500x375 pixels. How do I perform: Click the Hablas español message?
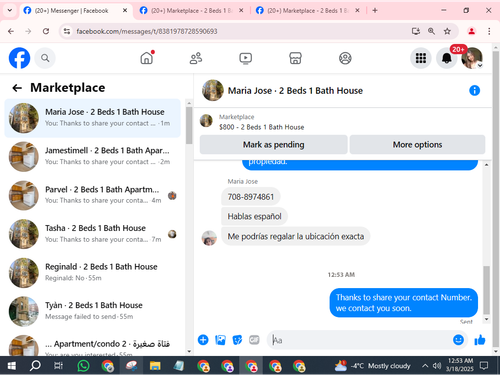(x=254, y=216)
